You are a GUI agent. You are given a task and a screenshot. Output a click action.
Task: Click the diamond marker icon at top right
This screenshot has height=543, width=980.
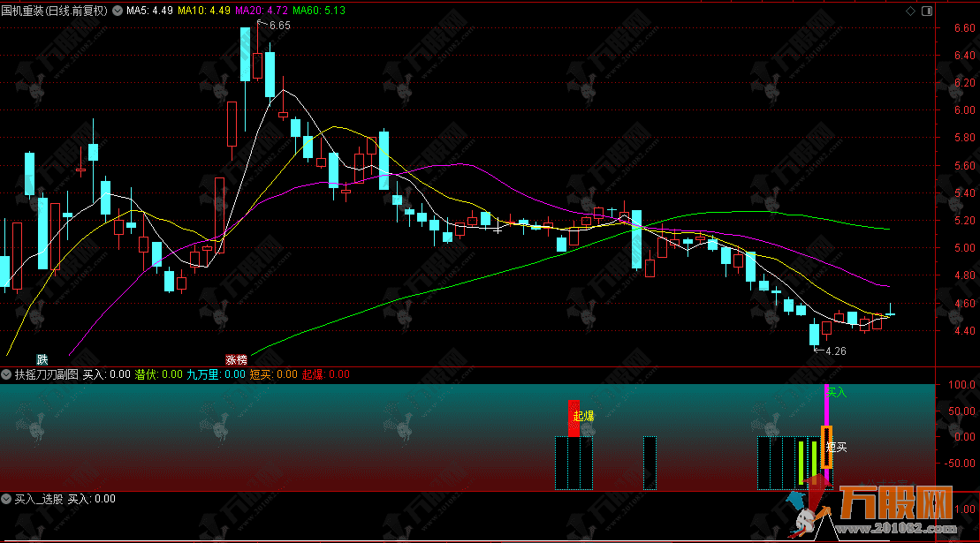coord(910,11)
